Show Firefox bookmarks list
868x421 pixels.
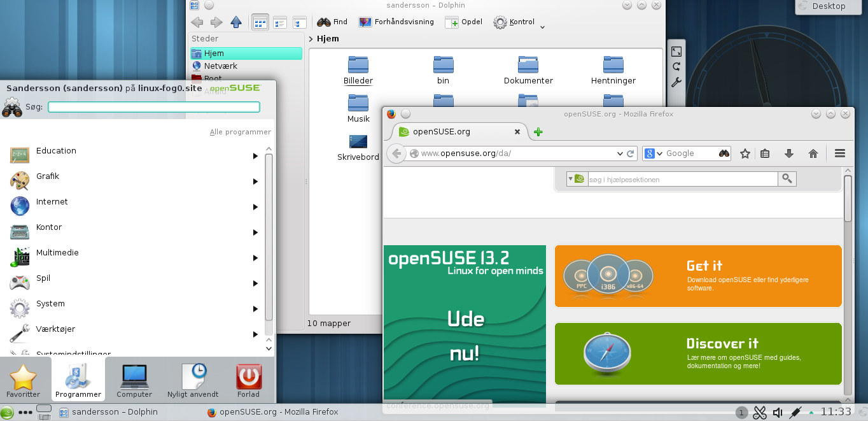[x=765, y=153]
